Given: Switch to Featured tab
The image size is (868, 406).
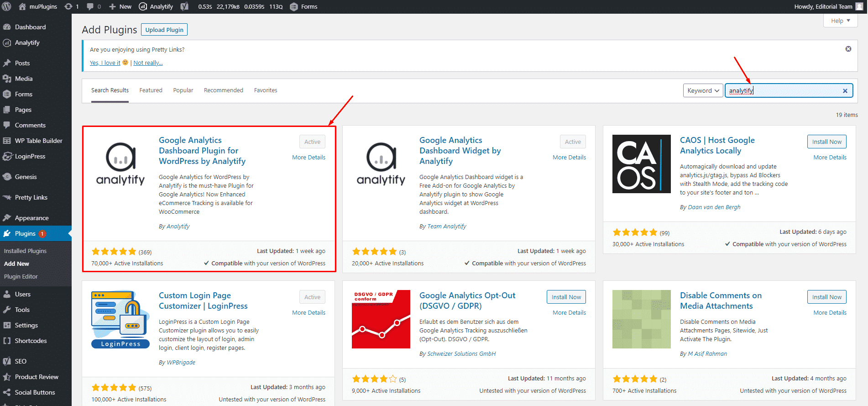Looking at the screenshot, I should [151, 90].
